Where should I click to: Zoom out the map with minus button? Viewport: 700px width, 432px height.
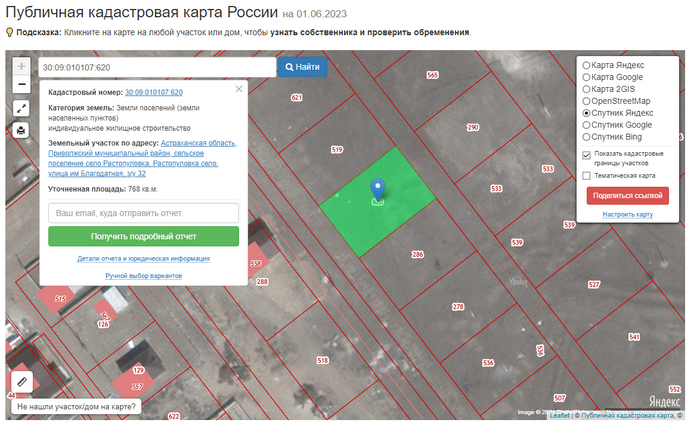[21, 84]
